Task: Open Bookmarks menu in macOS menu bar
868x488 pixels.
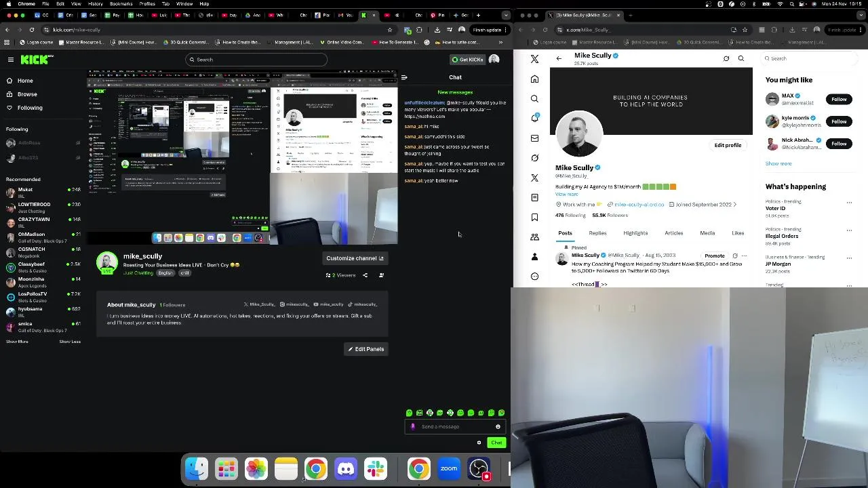Action: 121,4
